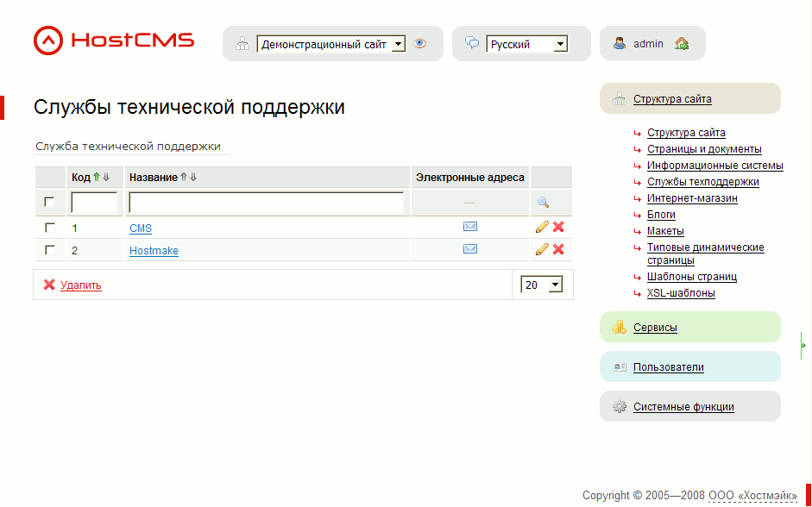Toggle the select-all checkbox in filter row
This screenshot has height=507, width=812.
[x=50, y=203]
